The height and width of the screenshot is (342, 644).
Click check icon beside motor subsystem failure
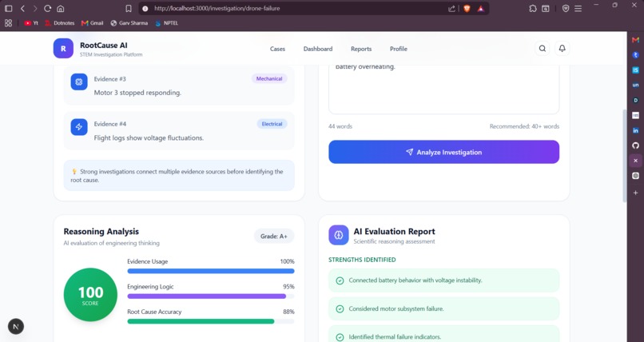340,308
